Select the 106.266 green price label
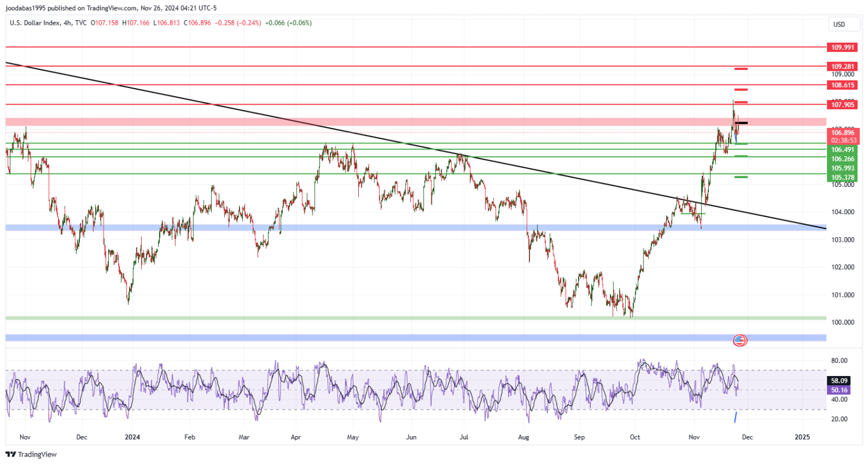 [x=843, y=159]
